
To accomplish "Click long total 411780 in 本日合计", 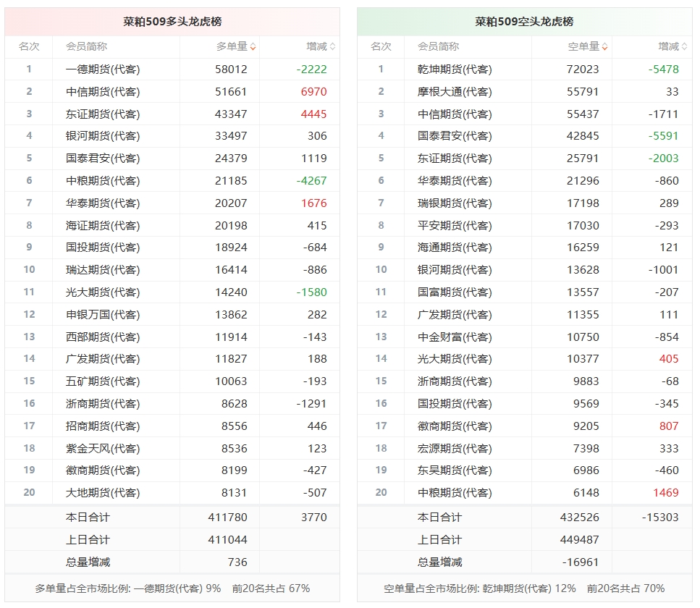I will point(228,517).
